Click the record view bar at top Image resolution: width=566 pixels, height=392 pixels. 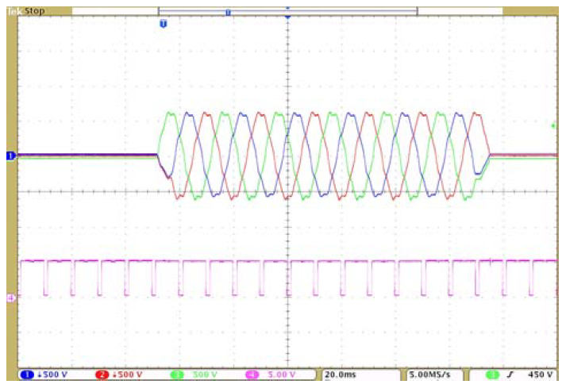coord(287,11)
